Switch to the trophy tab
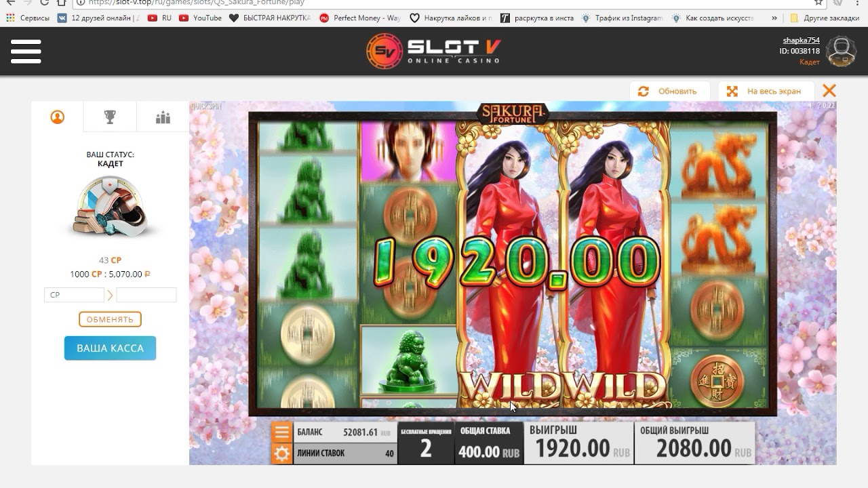 pos(110,117)
